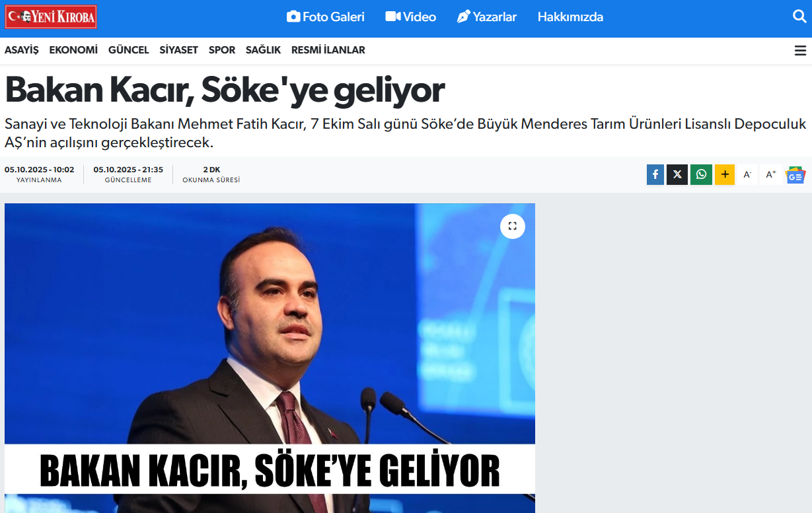Open the hamburger menu

[x=800, y=50]
